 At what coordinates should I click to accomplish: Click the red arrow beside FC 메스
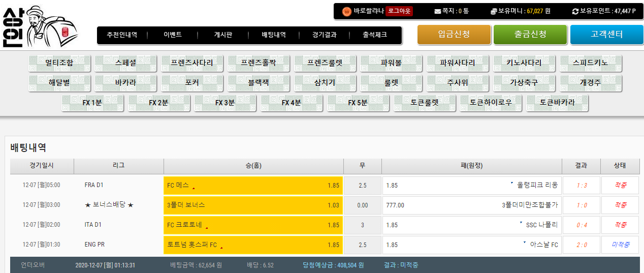[194, 188]
